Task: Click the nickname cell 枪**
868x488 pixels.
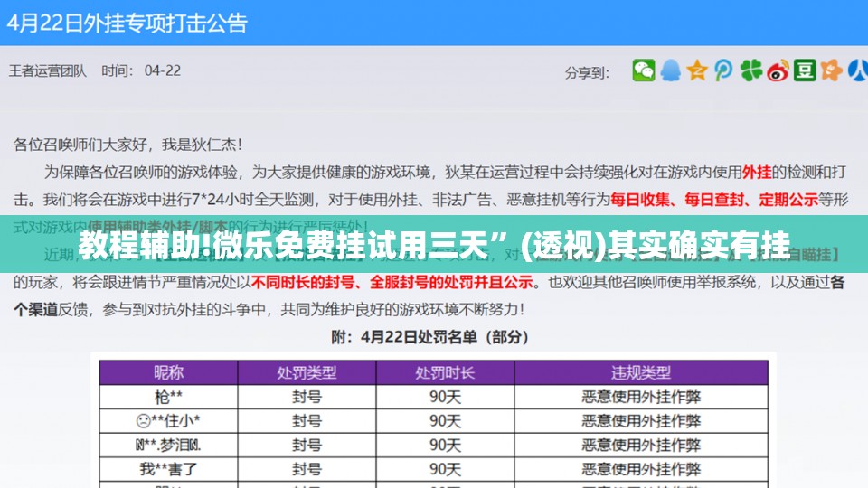Action: 168,397
